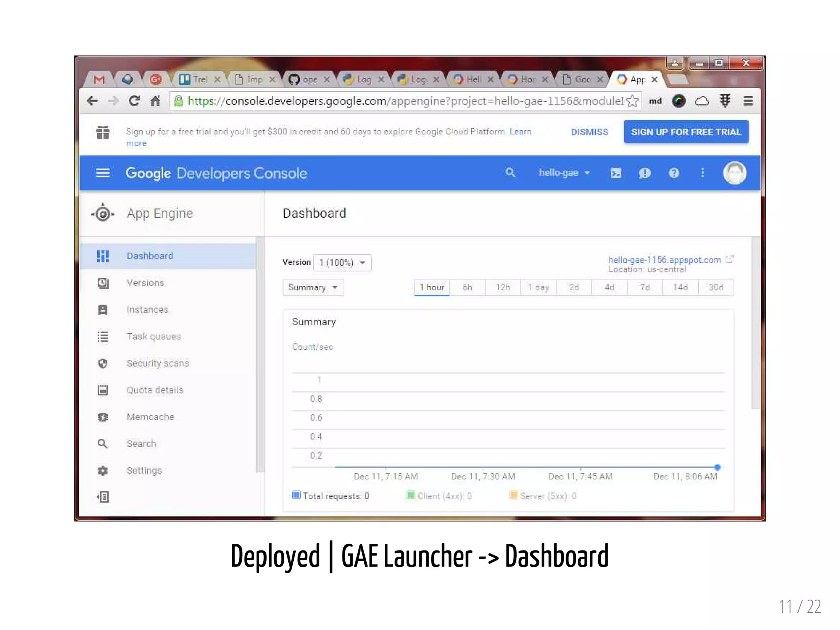
Task: Select the 14d time range
Action: pos(680,287)
